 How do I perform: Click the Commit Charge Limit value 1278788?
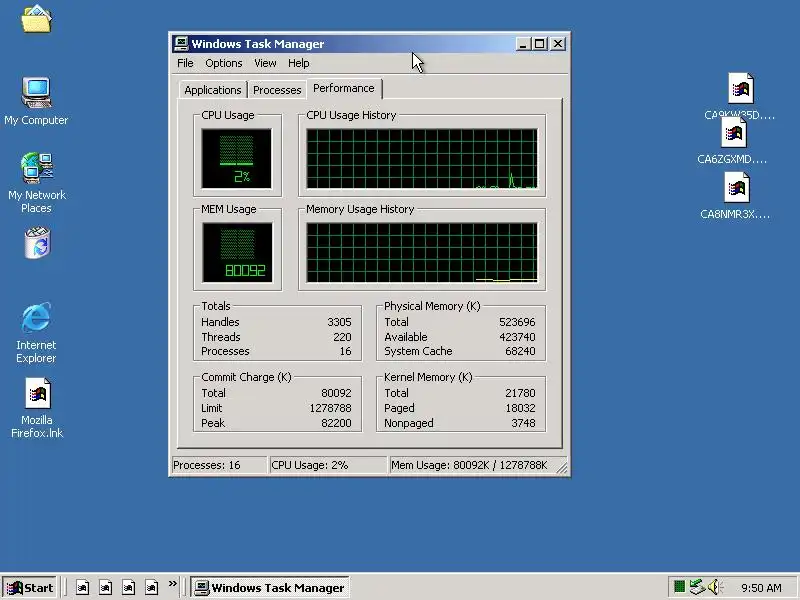330,408
